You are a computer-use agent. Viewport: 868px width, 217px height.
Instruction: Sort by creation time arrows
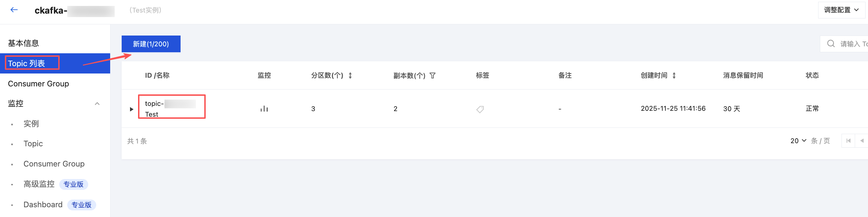[674, 76]
